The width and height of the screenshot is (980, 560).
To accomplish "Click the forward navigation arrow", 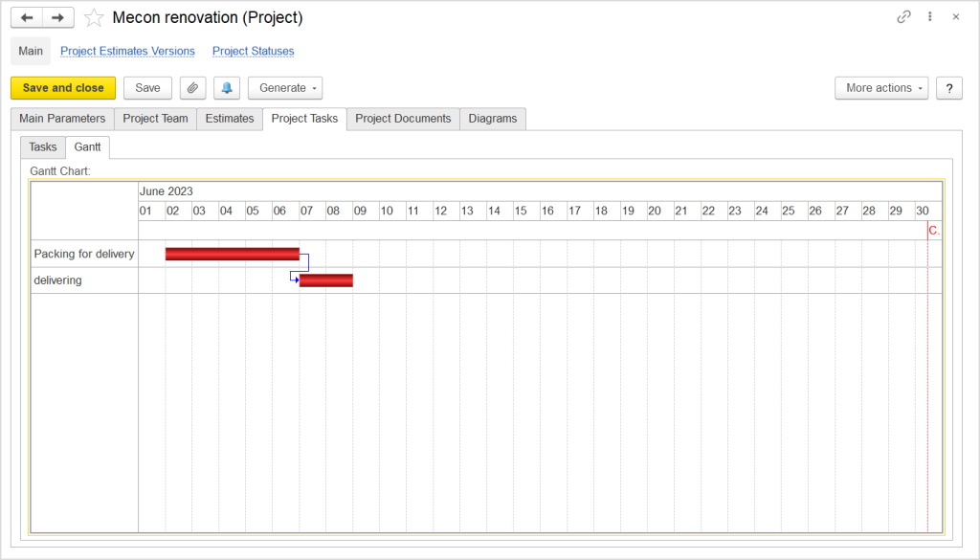I will point(57,18).
